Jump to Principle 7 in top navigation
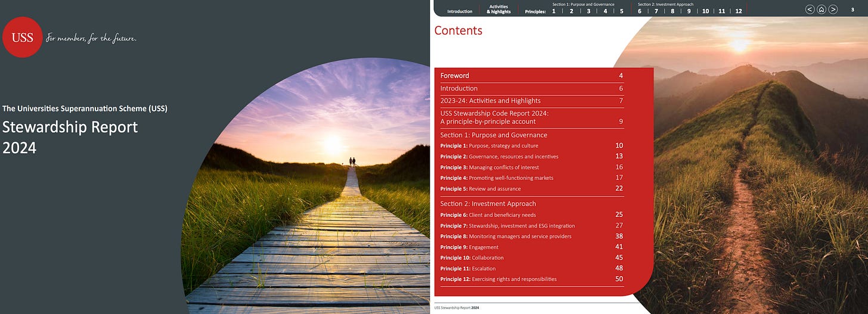 656,11
